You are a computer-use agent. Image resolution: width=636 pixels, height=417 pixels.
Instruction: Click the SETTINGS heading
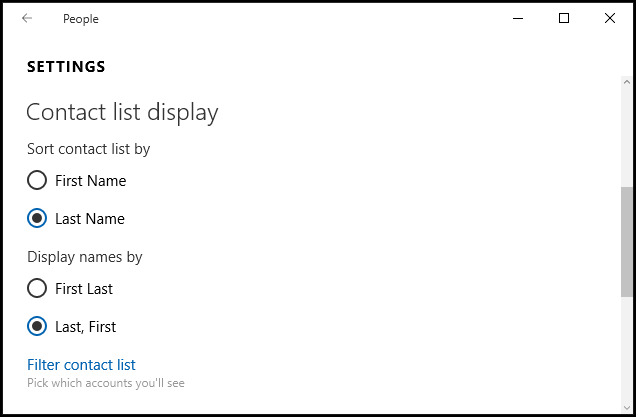(x=66, y=67)
